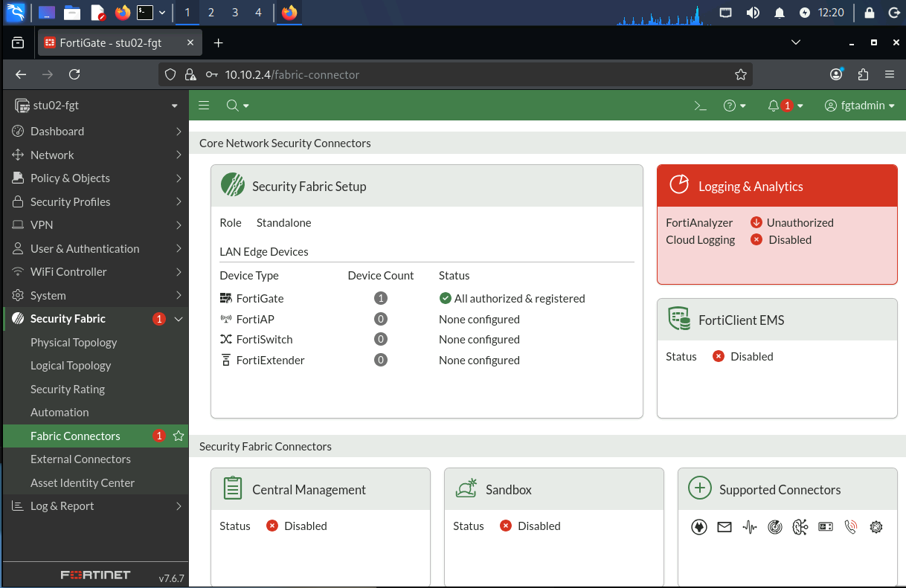This screenshot has height=588, width=906.
Task: Open Firefox application menu
Action: 890,74
